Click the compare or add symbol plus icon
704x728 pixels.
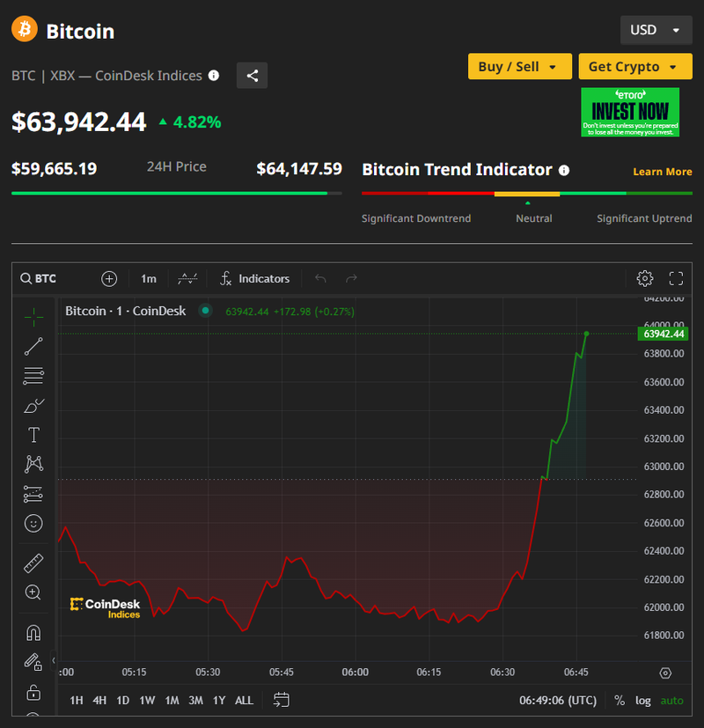(109, 278)
